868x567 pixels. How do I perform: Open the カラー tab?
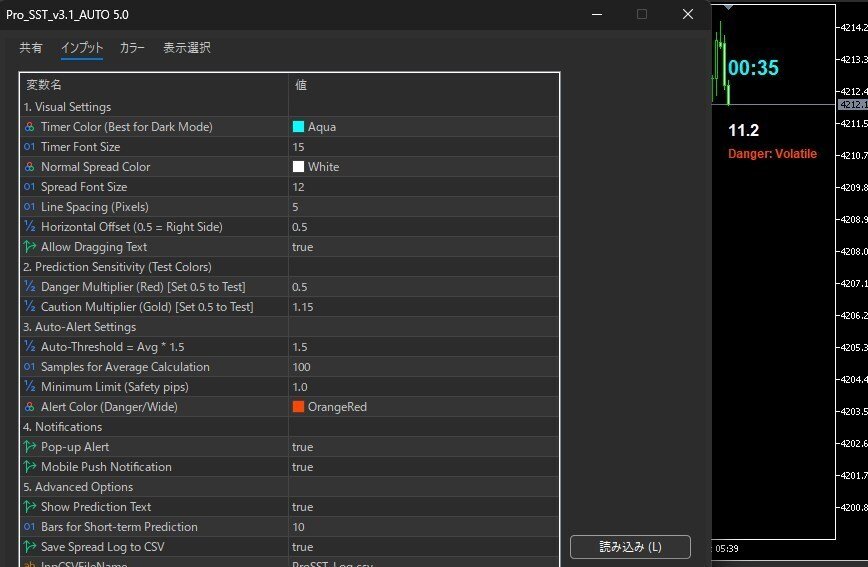tap(132, 48)
